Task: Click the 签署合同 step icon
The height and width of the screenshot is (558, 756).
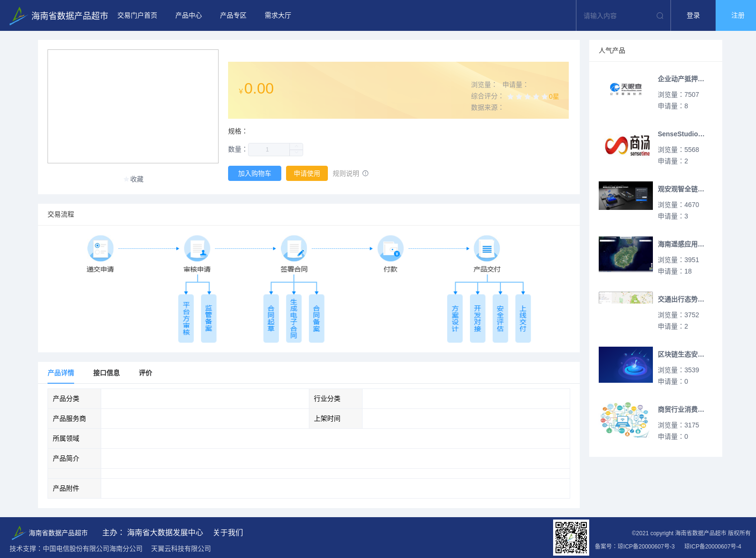Action: [x=294, y=248]
